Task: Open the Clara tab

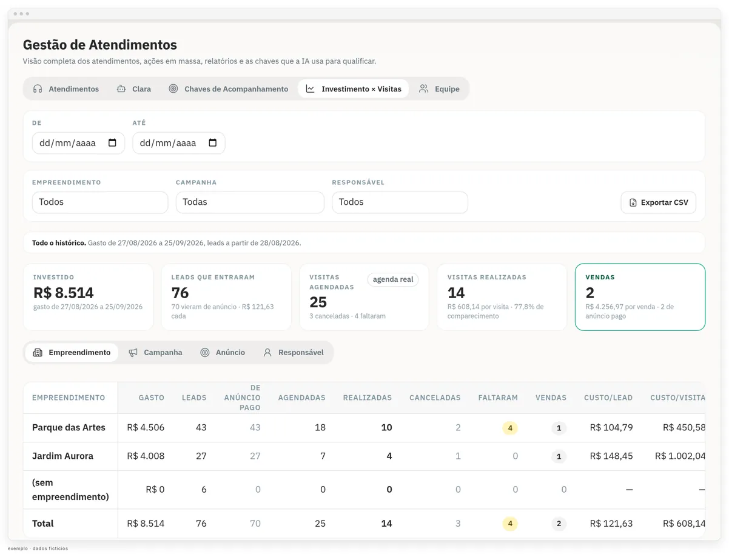Action: [x=133, y=89]
